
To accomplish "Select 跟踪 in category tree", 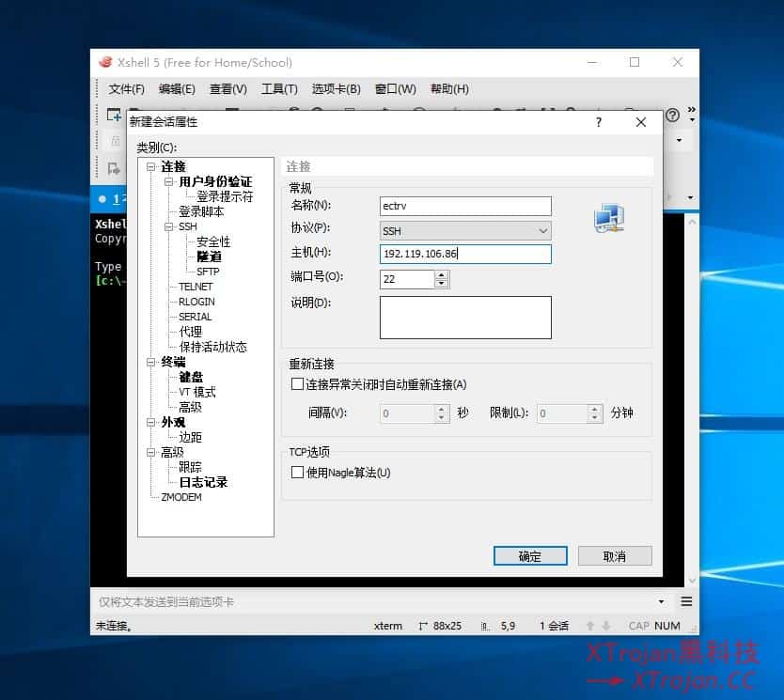I will [191, 467].
